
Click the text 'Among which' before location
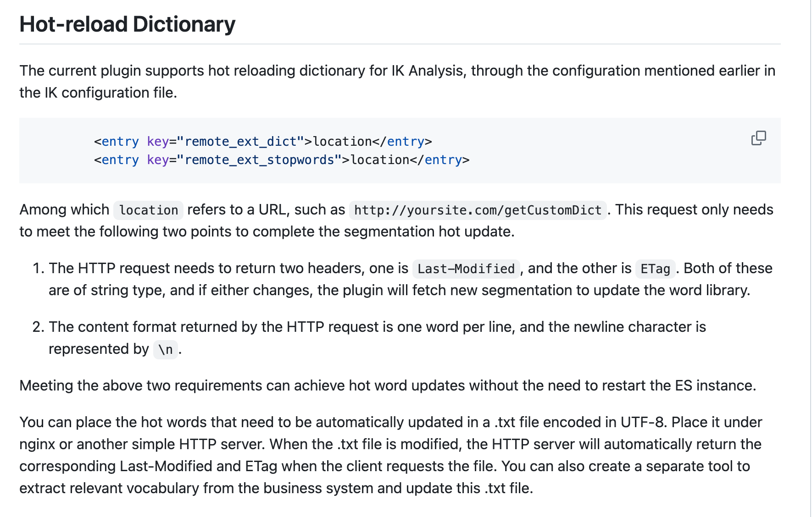64,210
